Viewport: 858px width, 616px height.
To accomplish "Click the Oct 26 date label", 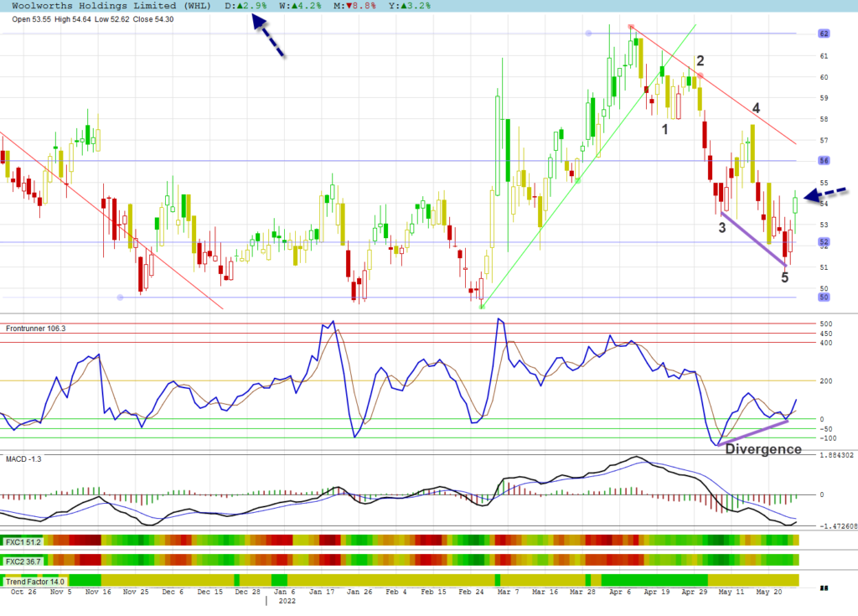I will [x=23, y=592].
